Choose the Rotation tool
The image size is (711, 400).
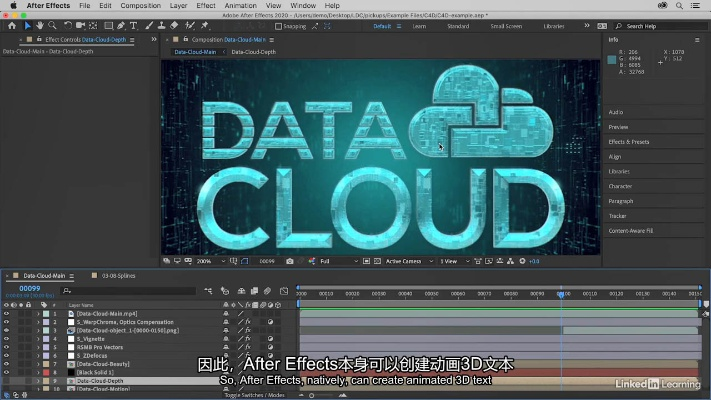click(66, 26)
